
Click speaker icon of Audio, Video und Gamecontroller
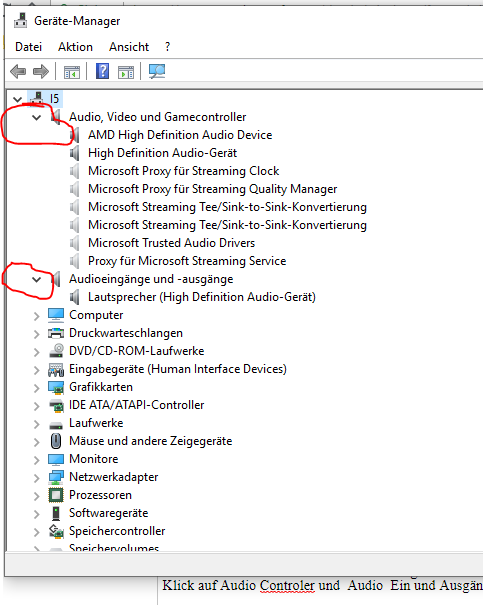coord(56,117)
